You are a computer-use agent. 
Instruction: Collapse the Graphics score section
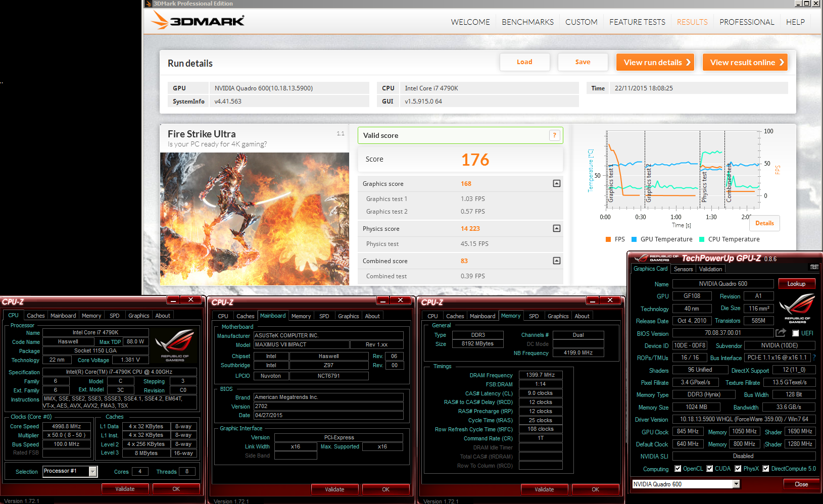point(556,183)
